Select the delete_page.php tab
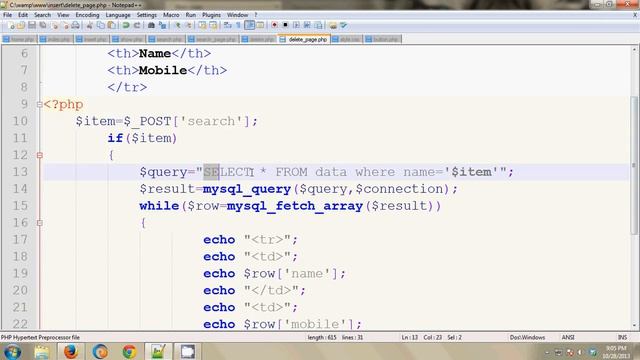This screenshot has width=640, height=360. [304, 39]
